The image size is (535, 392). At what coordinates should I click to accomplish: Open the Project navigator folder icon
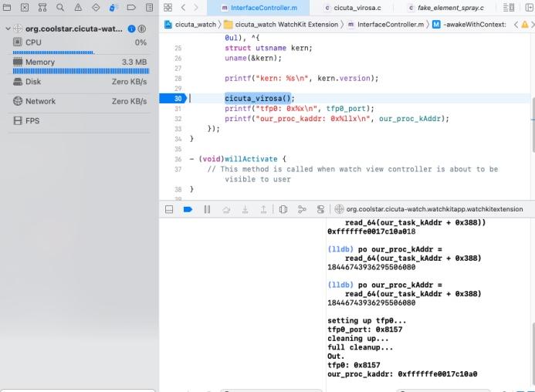click(6, 8)
